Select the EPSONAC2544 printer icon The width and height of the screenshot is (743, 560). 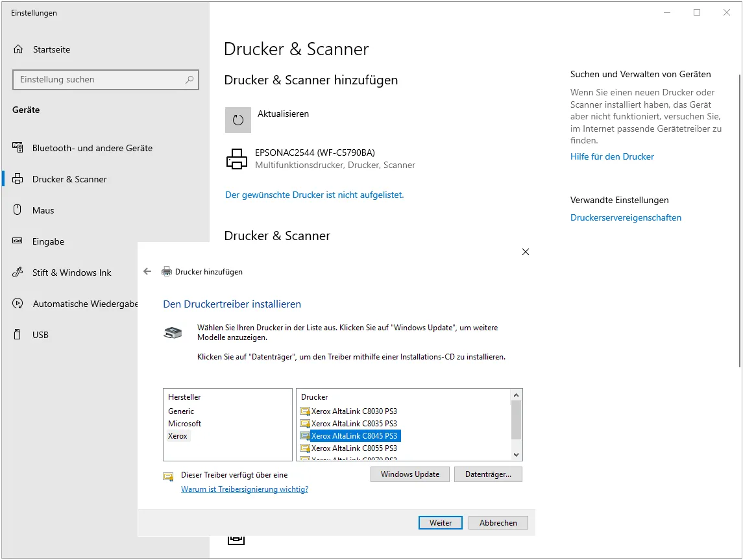pos(237,159)
